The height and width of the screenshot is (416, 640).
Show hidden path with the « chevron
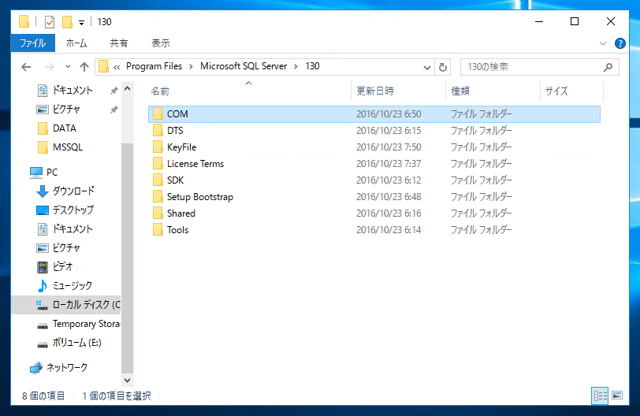(x=117, y=67)
